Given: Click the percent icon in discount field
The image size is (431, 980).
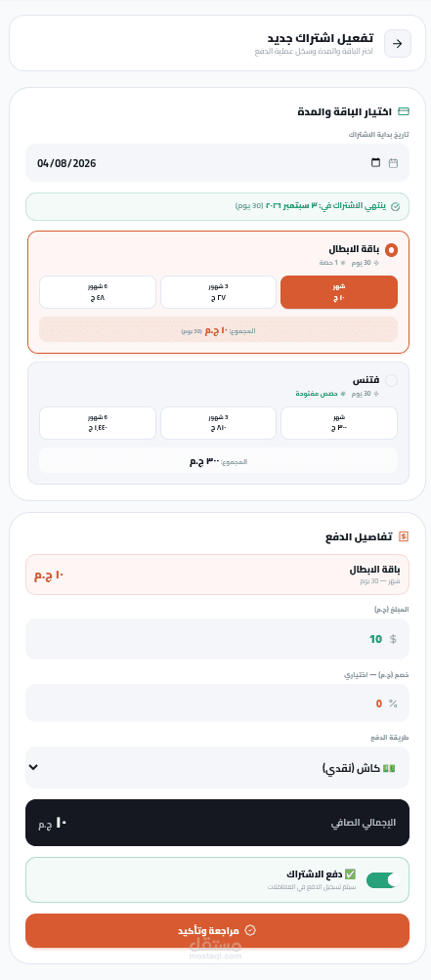Looking at the screenshot, I should (x=393, y=703).
